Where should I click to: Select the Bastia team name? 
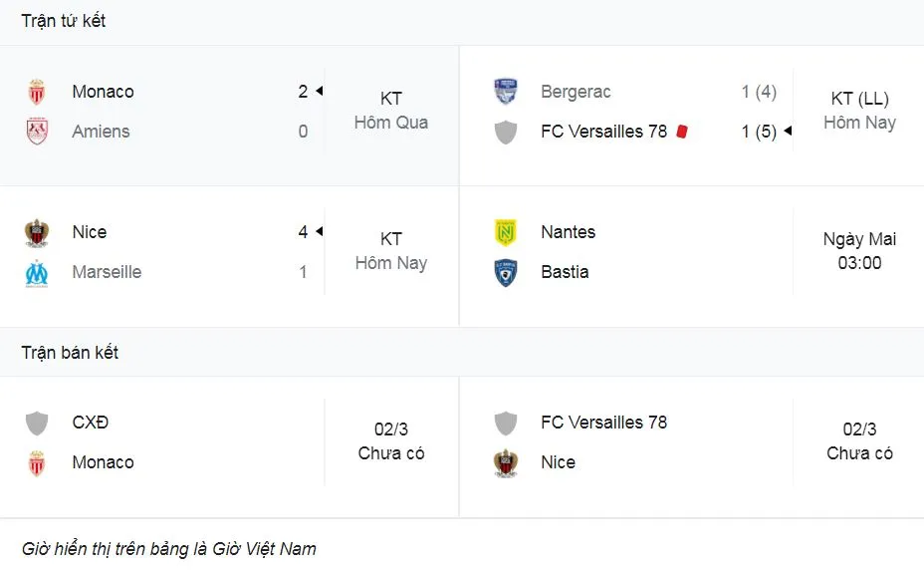pos(565,272)
